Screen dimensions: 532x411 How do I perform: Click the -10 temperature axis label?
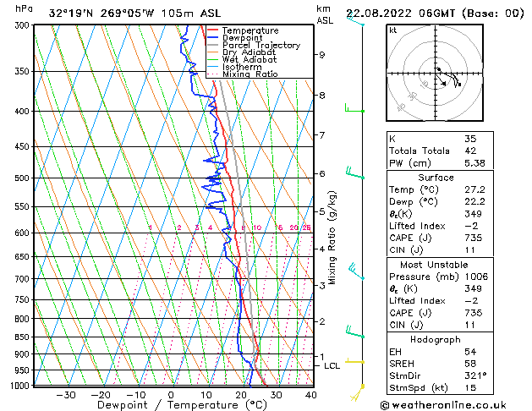[135, 395]
